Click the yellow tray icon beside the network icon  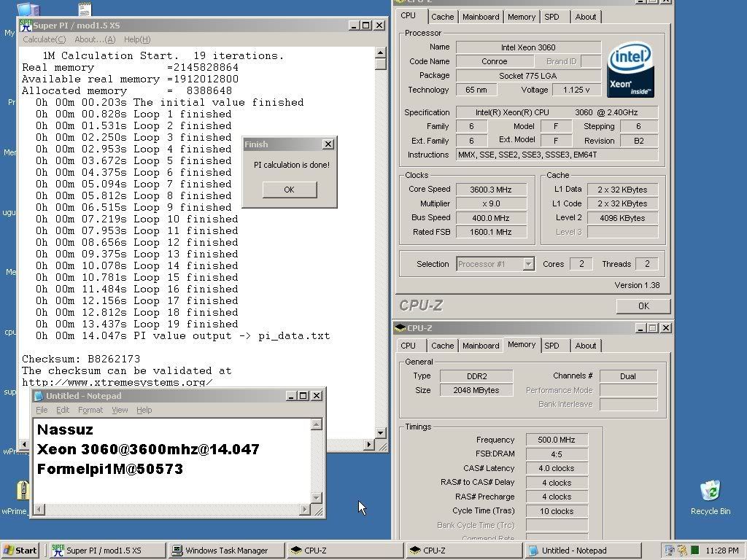coord(682,551)
